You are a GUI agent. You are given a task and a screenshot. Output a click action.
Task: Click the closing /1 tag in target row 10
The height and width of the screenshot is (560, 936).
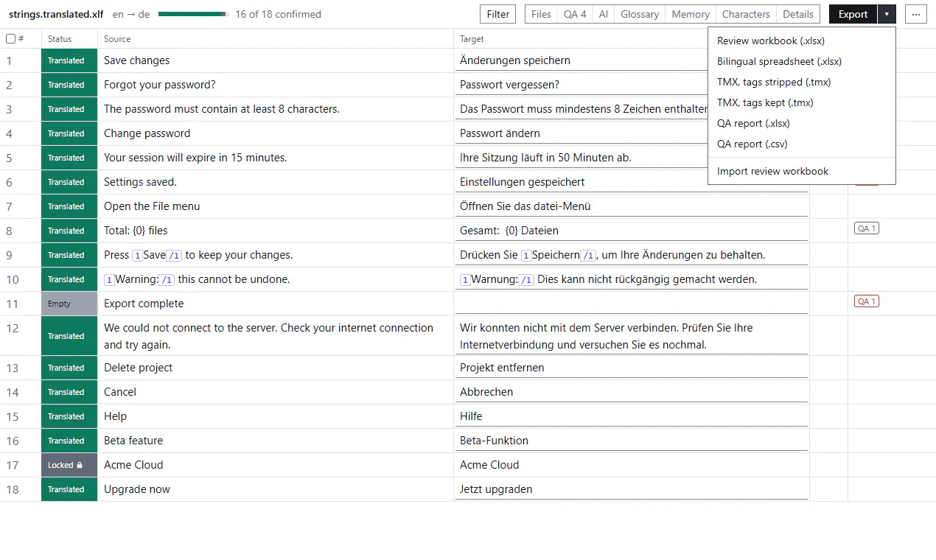(x=525, y=280)
